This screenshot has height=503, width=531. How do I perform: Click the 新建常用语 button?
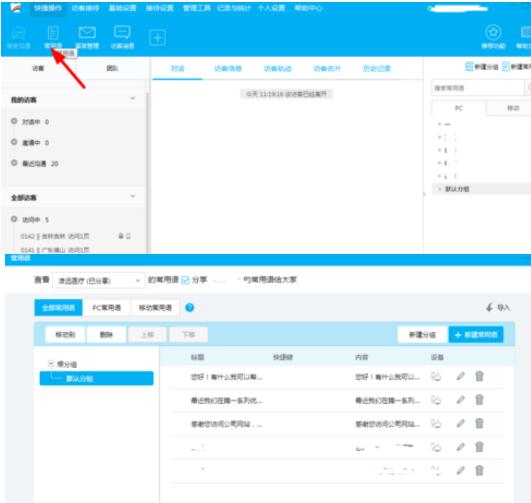[x=476, y=335]
